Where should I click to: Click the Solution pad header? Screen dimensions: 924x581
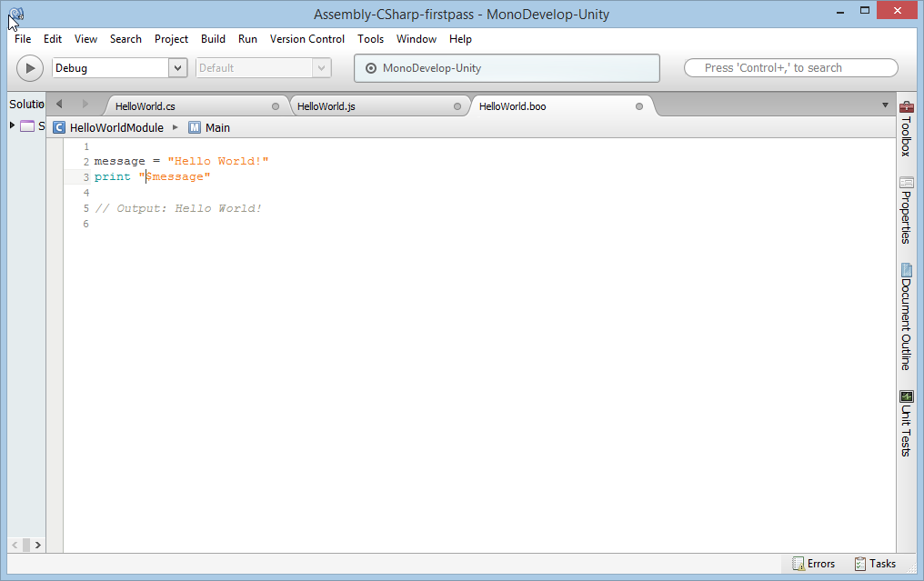pos(26,105)
